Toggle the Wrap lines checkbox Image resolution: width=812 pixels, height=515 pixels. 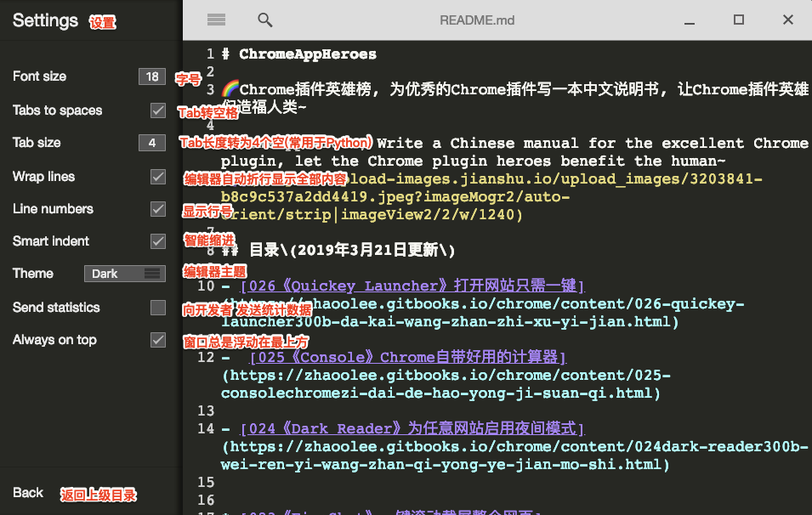(x=158, y=177)
